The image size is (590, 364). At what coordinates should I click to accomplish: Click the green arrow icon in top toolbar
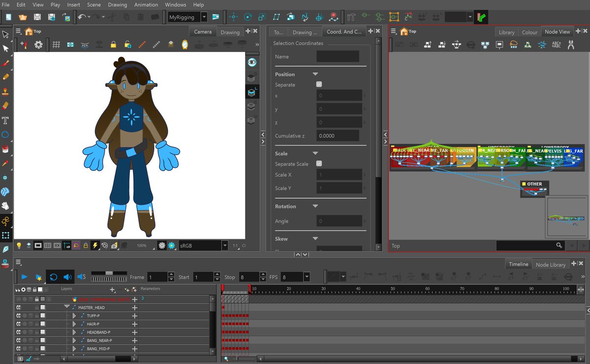click(x=482, y=17)
